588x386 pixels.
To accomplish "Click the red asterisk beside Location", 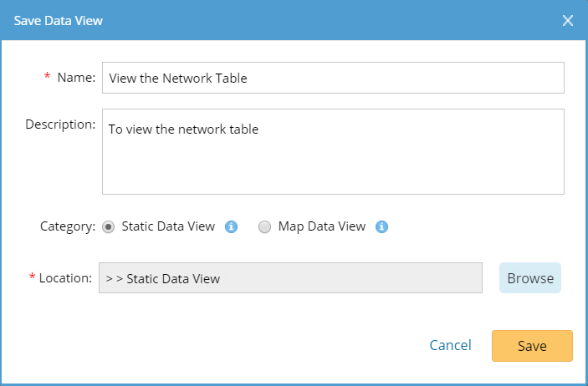I will click(x=33, y=277).
